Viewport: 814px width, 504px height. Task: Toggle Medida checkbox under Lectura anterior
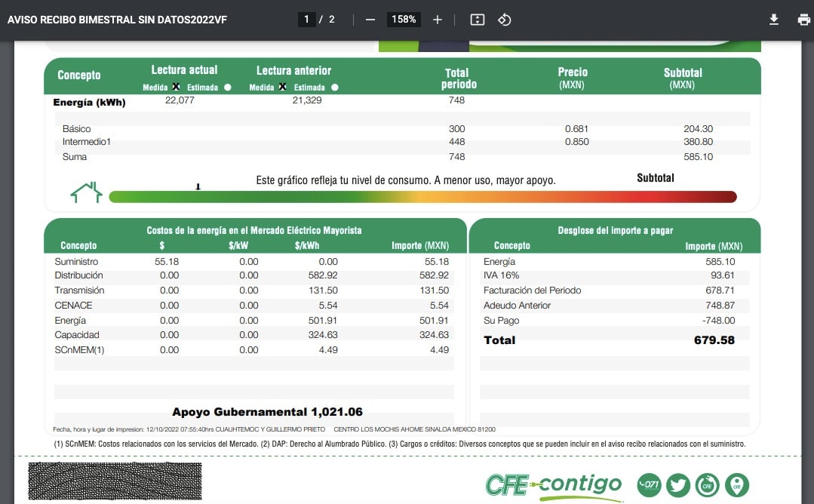coord(282,87)
